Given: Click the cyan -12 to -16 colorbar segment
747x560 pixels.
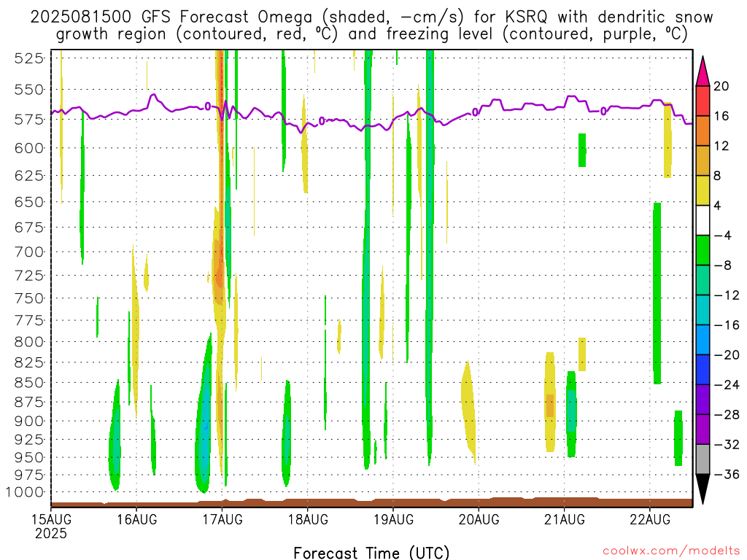Looking at the screenshot, I should click(703, 310).
